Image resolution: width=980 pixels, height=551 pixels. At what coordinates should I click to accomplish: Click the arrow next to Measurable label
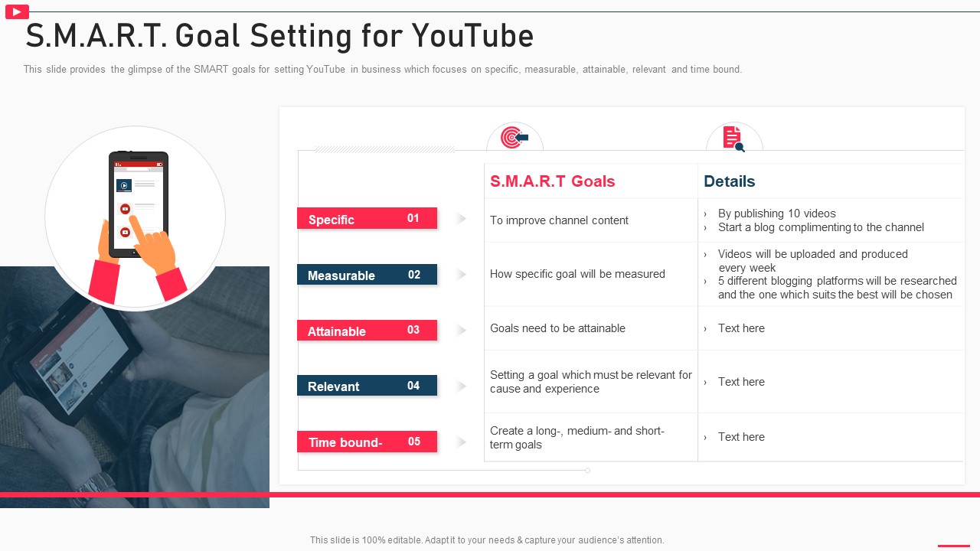point(461,275)
